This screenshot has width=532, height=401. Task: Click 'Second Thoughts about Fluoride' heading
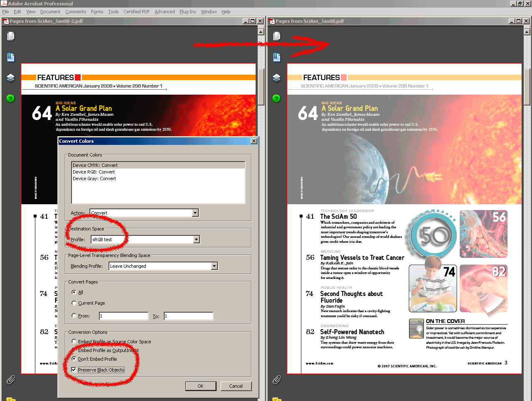pos(352,297)
